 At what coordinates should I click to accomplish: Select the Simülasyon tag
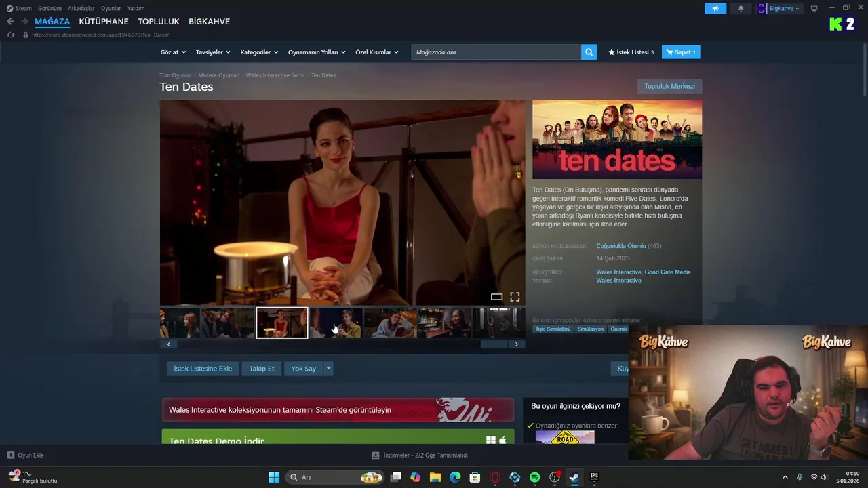click(591, 329)
